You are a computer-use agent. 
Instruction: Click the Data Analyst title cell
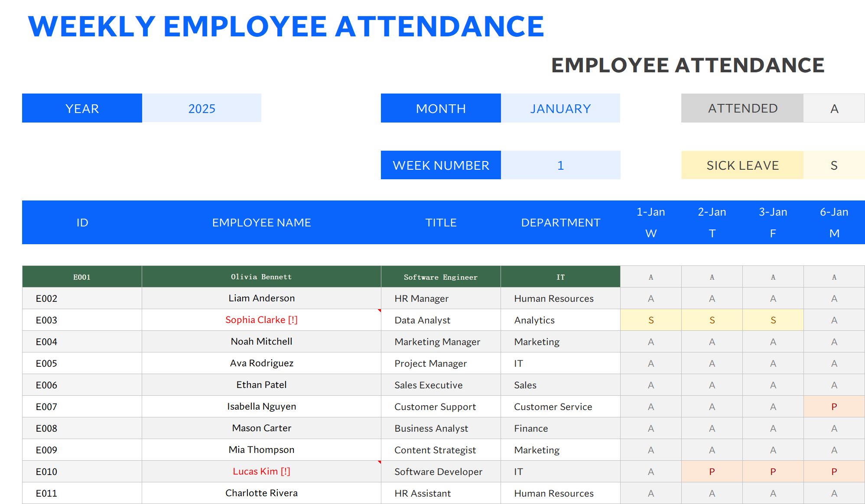tap(441, 320)
